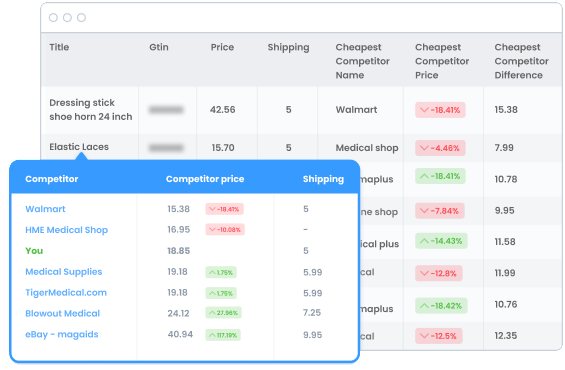
Task: Select the Elastic Laces product row title
Action: coord(79,147)
